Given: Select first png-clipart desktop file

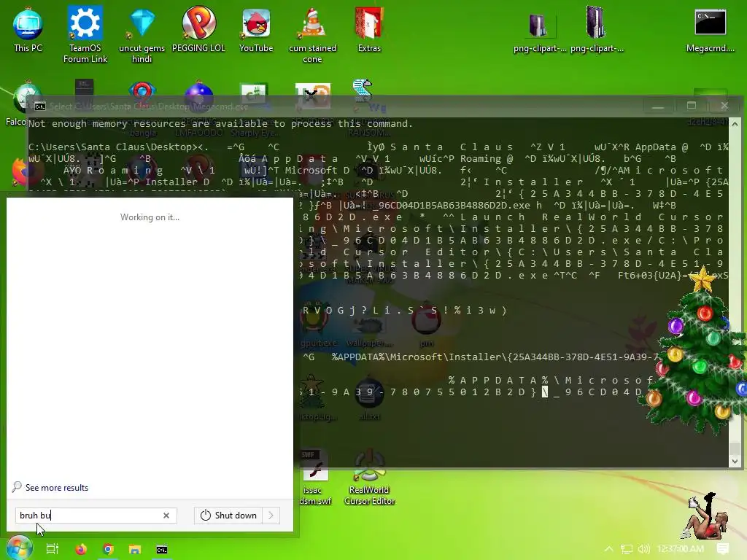Looking at the screenshot, I should click(x=539, y=31).
